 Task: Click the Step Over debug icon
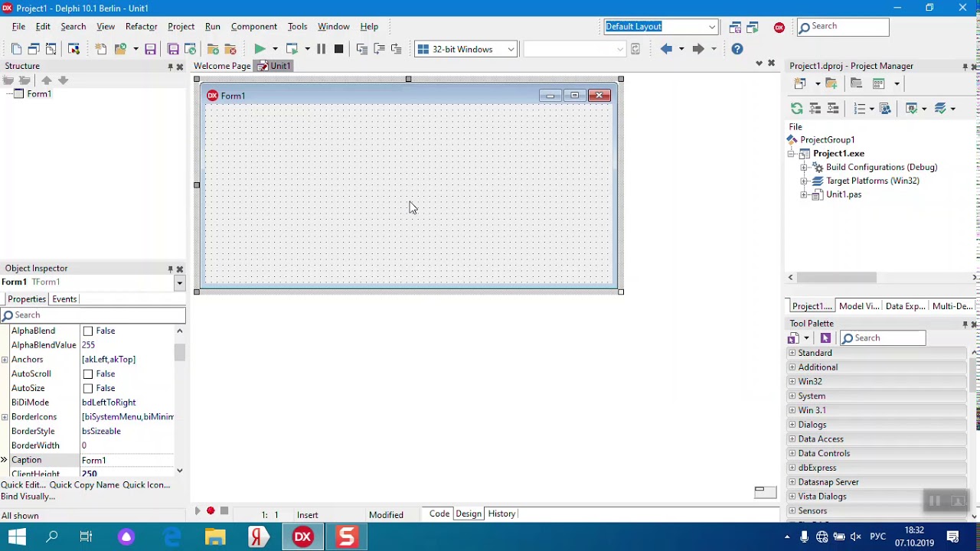tap(379, 49)
